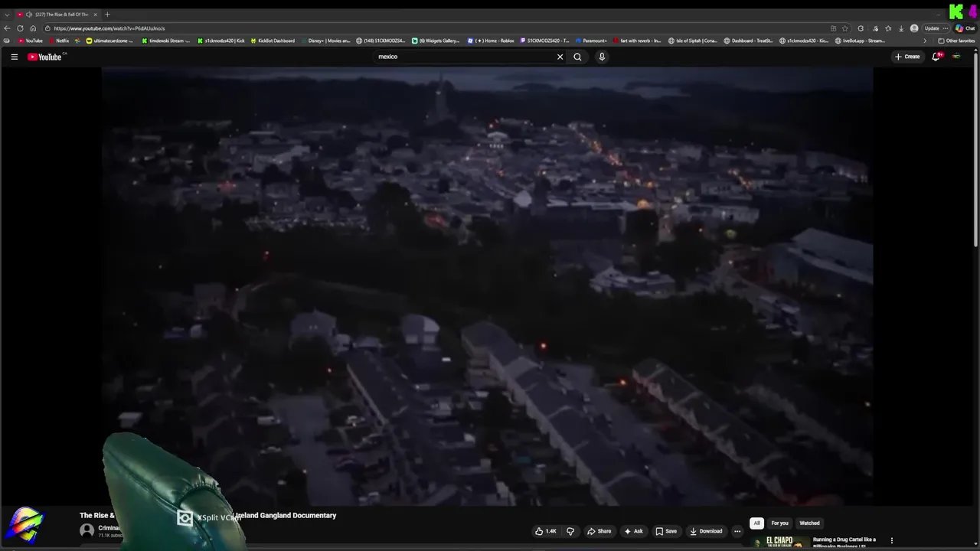Open the El Chapo recommended video thumbnail
The height and width of the screenshot is (551, 980).
click(781, 543)
